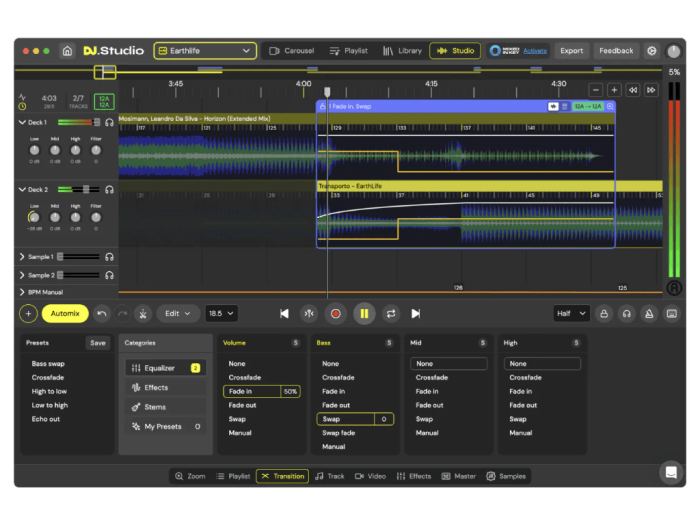The image size is (700, 525).
Task: Toggle loop playback
Action: tap(391, 313)
